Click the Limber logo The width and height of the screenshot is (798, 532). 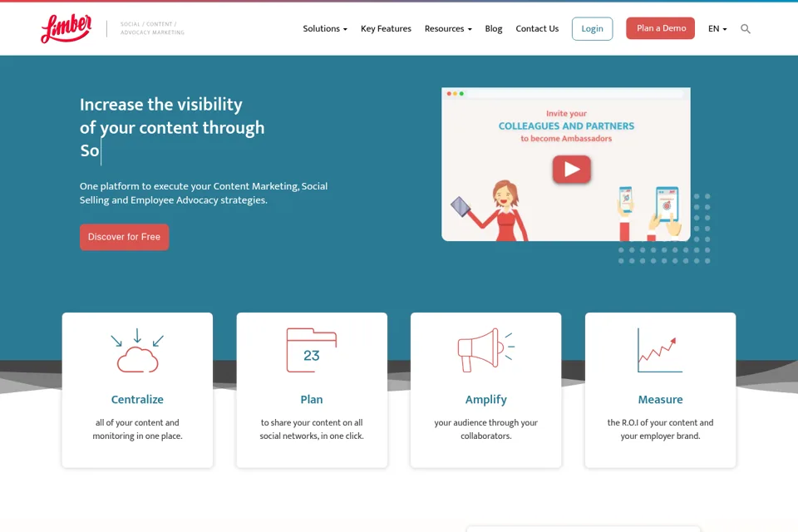click(66, 28)
